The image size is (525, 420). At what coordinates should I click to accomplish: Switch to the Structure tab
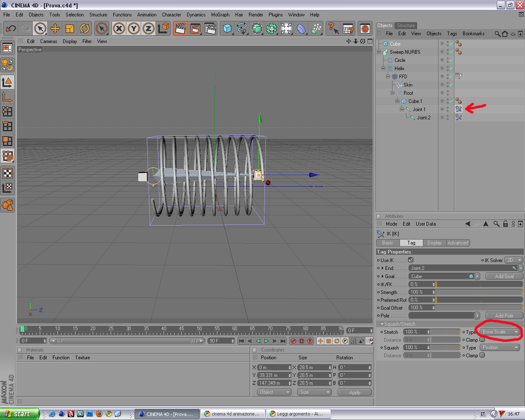click(406, 25)
